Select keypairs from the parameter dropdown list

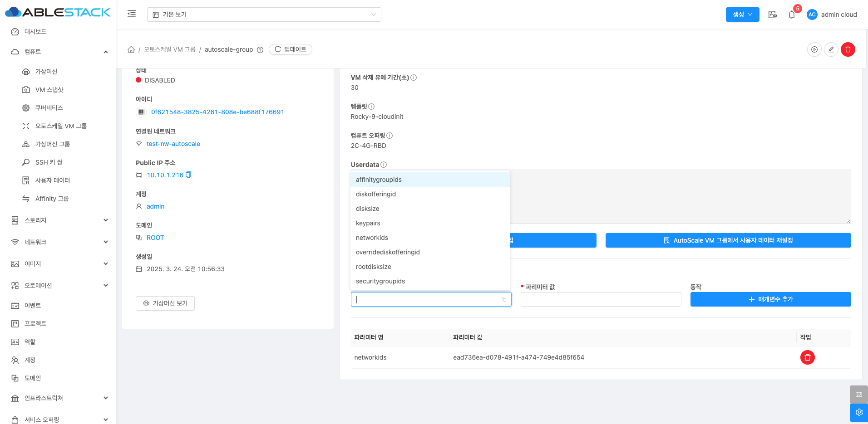368,223
